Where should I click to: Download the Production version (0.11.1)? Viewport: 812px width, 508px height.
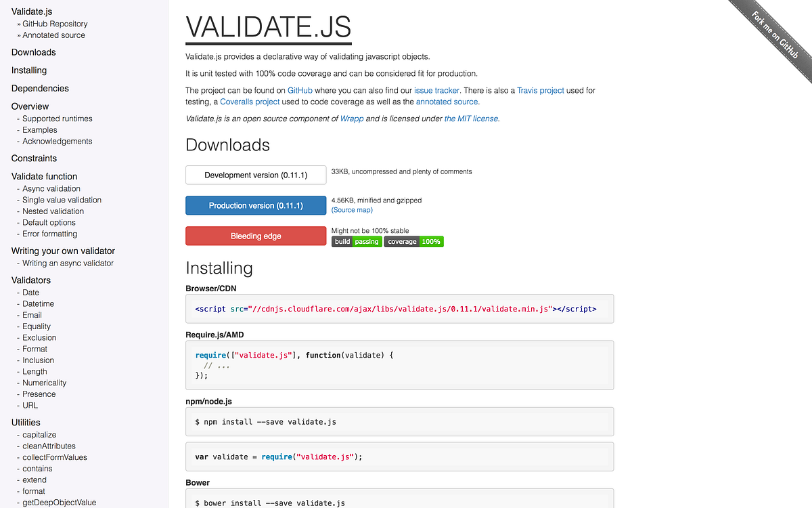click(x=256, y=204)
